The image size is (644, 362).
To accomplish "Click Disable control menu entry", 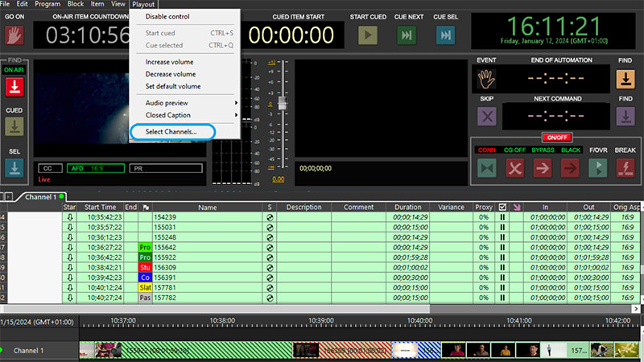I will pos(167,16).
